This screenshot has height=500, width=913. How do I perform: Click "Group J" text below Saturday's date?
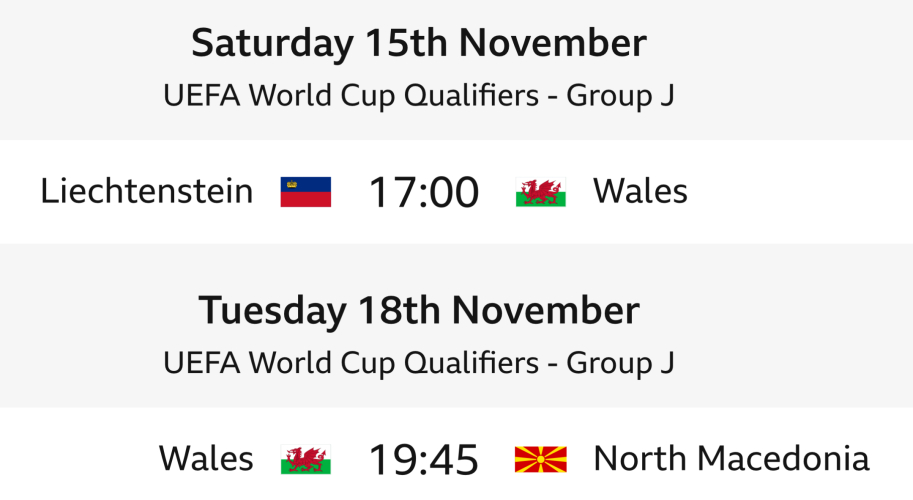pyautogui.click(x=621, y=96)
